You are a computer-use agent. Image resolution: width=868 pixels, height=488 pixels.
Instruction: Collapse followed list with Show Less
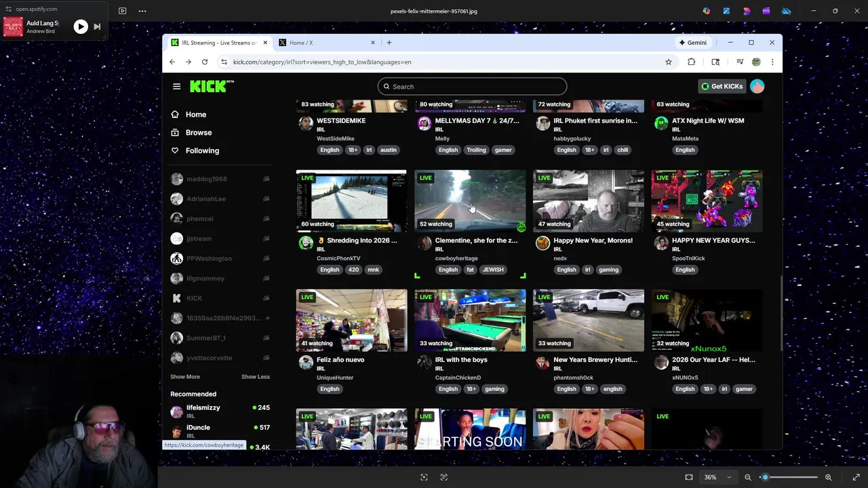coord(256,377)
